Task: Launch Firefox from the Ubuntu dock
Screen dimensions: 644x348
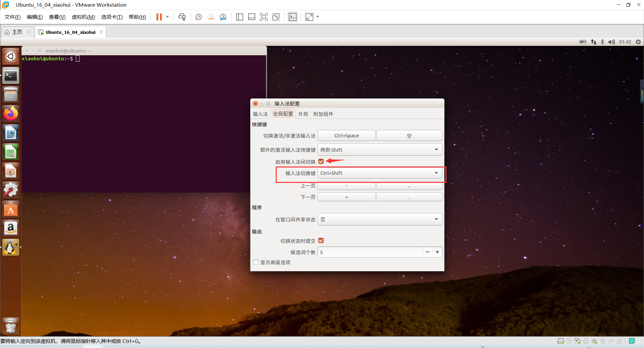Action: pyautogui.click(x=10, y=113)
